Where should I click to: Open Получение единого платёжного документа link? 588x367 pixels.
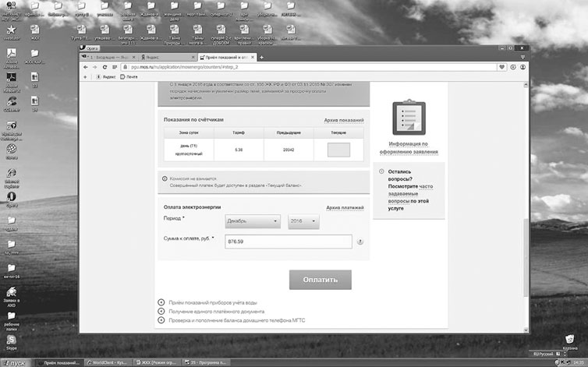216,312
